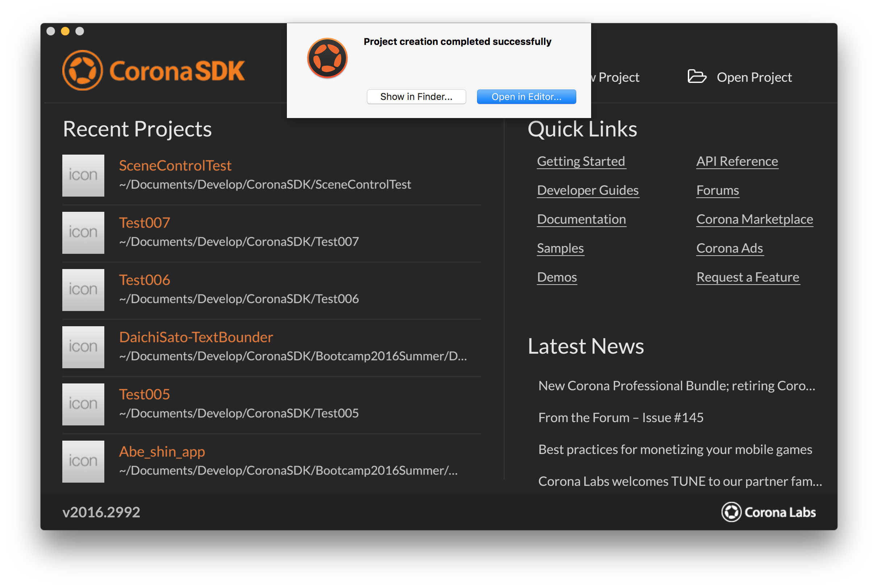Click the Corona Labs logo in footer
This screenshot has width=878, height=588.
pos(768,512)
